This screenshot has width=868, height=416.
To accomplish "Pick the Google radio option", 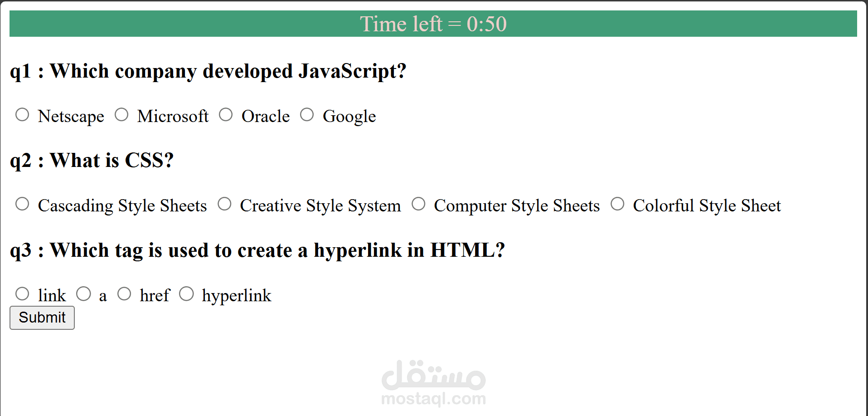I will tap(307, 114).
